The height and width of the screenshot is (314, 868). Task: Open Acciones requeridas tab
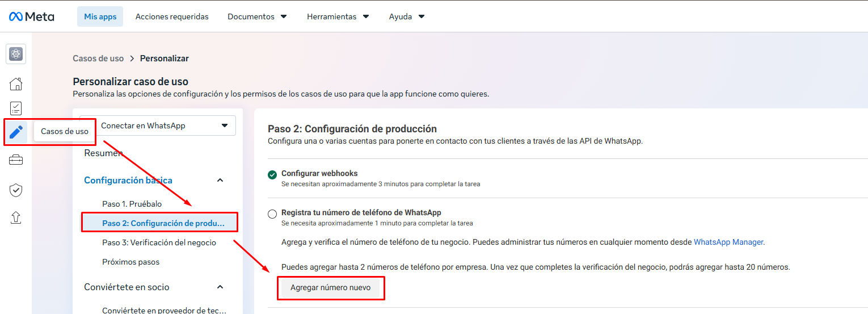pyautogui.click(x=172, y=16)
